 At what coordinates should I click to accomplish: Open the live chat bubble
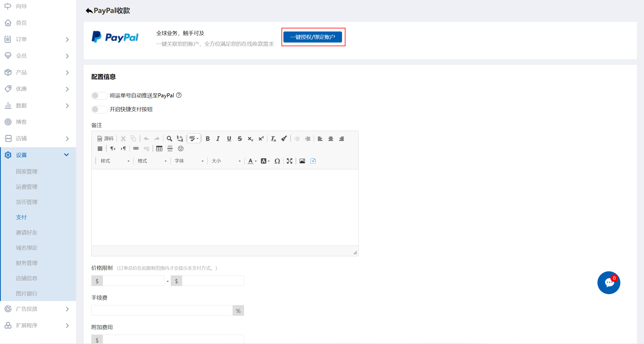609,283
